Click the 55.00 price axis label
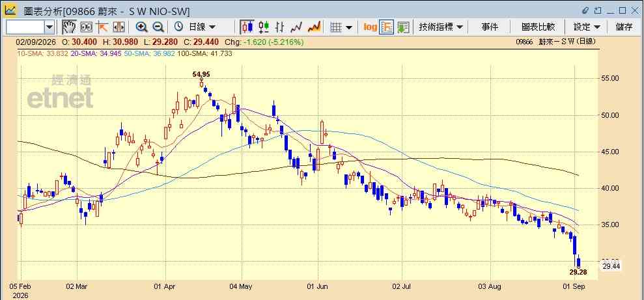This screenshot has height=300, width=644. pyautogui.click(x=610, y=78)
